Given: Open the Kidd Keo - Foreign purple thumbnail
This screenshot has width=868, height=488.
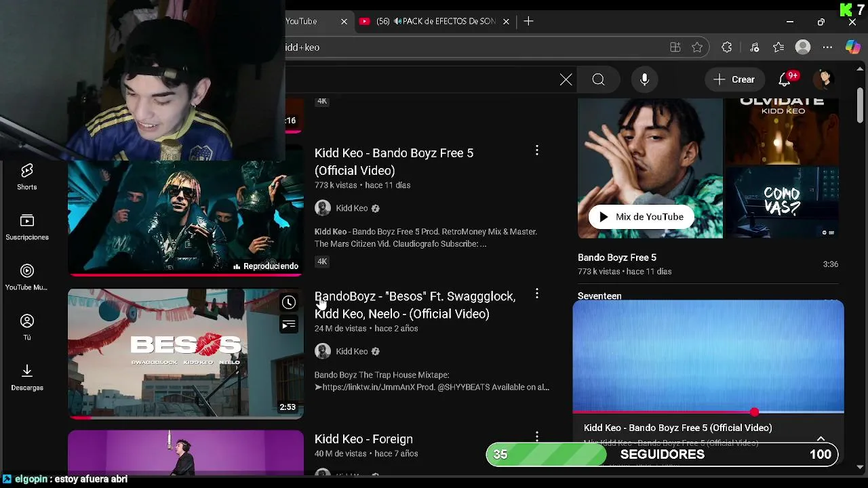Looking at the screenshot, I should pyautogui.click(x=185, y=452).
